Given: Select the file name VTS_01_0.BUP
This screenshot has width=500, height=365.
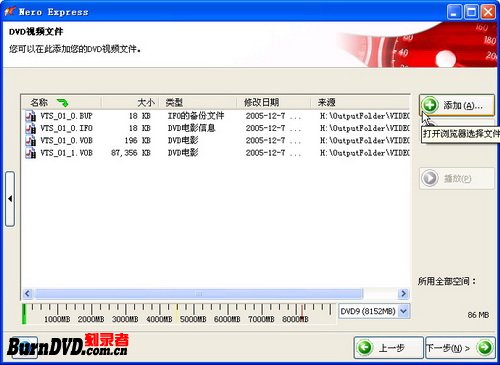Looking at the screenshot, I should (x=66, y=116).
